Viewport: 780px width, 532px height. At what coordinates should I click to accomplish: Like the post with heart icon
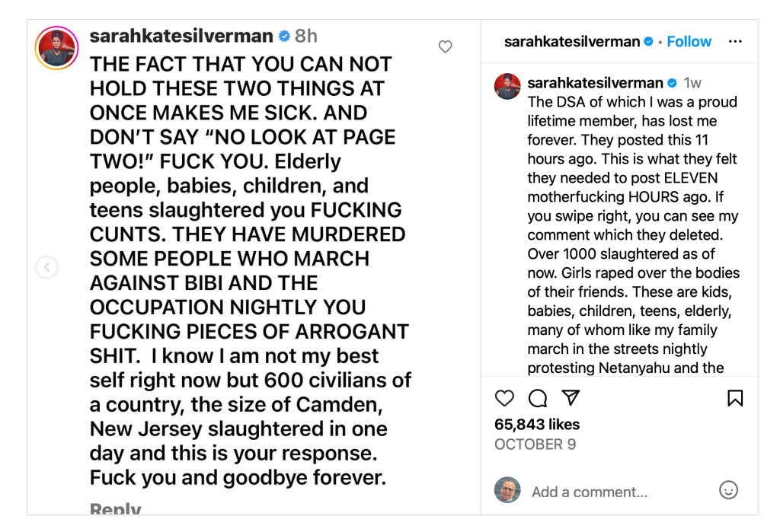click(x=504, y=398)
